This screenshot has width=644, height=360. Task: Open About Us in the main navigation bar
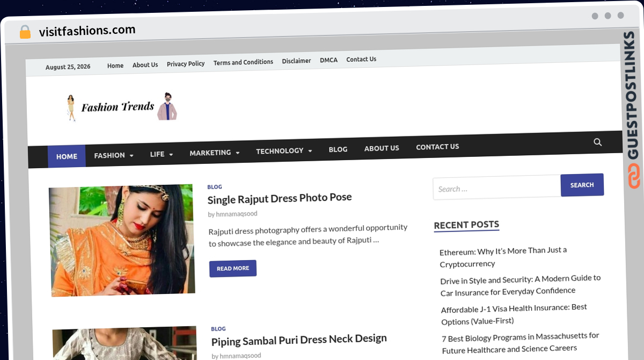[382, 148]
